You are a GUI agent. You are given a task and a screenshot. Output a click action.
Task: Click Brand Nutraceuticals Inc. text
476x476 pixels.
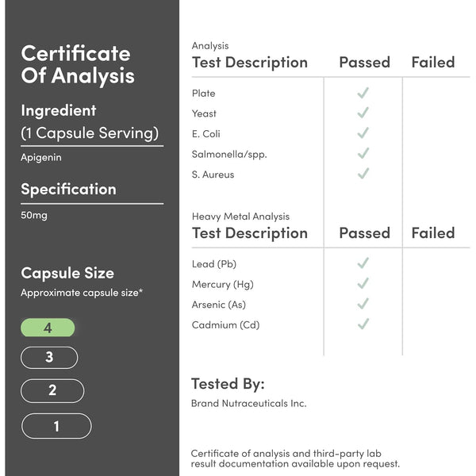tap(248, 403)
